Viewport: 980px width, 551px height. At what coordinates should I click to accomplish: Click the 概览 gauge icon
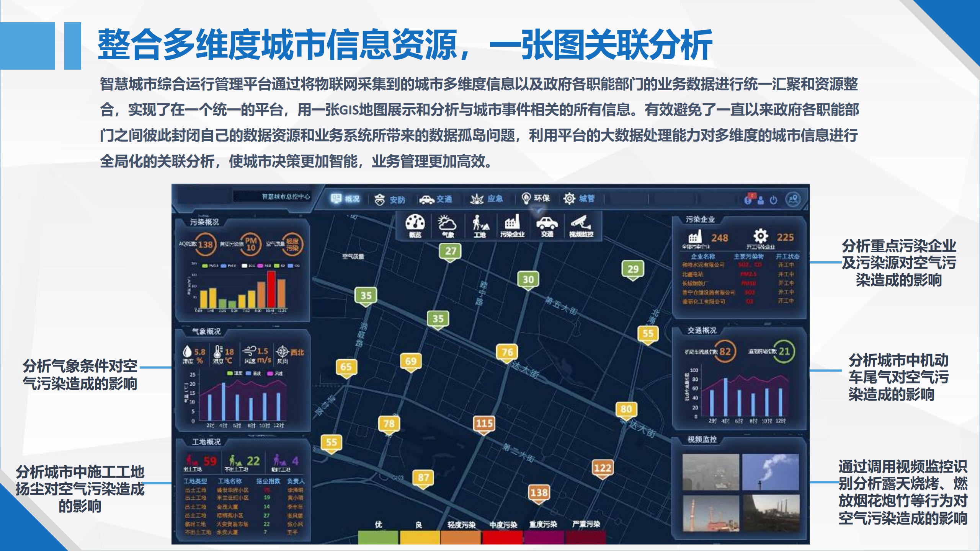click(x=415, y=226)
